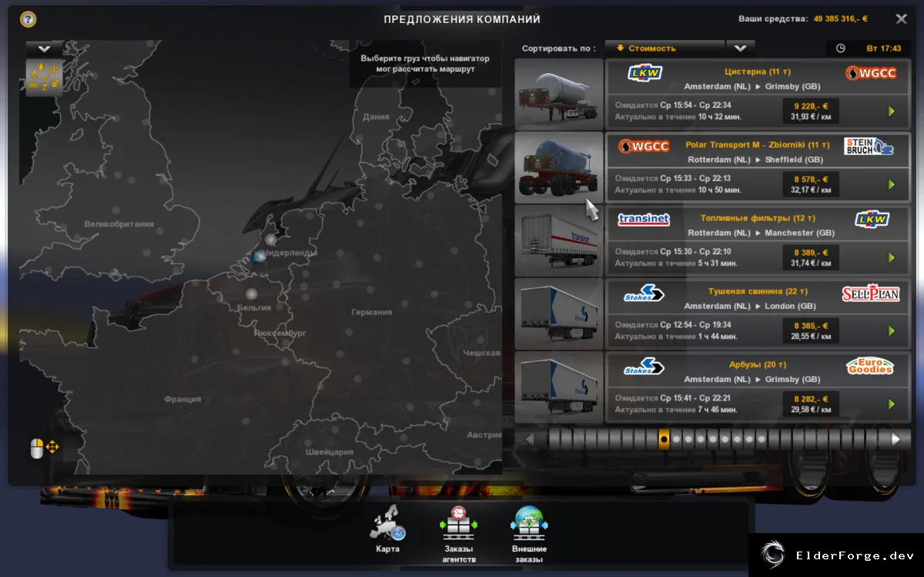Click the green arrow for Тушеная свинина job
Screen dimensions: 924x577
[892, 331]
